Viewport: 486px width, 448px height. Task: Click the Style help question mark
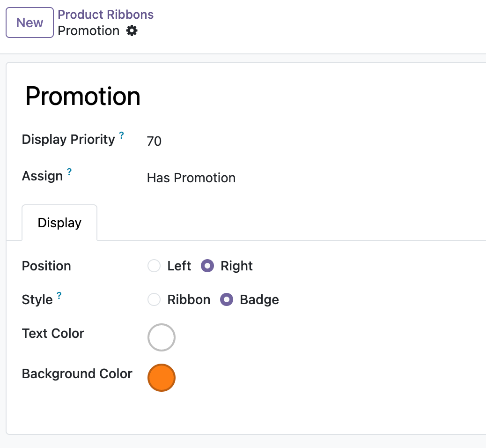pos(59,295)
